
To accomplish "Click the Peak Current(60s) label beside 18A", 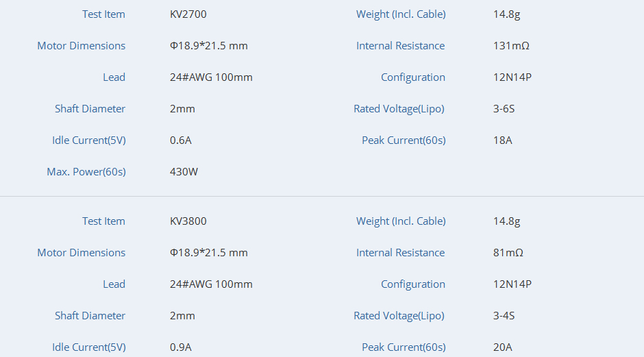I will (x=404, y=140).
